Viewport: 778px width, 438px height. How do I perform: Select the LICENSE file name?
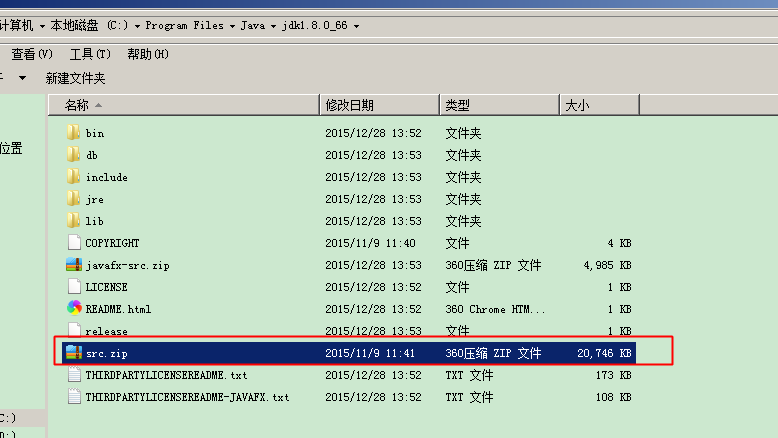coord(106,287)
